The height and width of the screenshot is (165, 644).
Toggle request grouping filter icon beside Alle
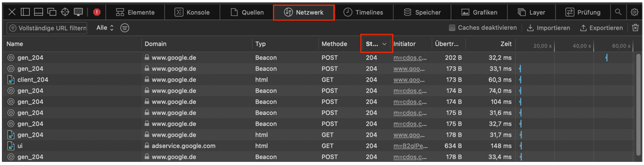click(x=125, y=28)
